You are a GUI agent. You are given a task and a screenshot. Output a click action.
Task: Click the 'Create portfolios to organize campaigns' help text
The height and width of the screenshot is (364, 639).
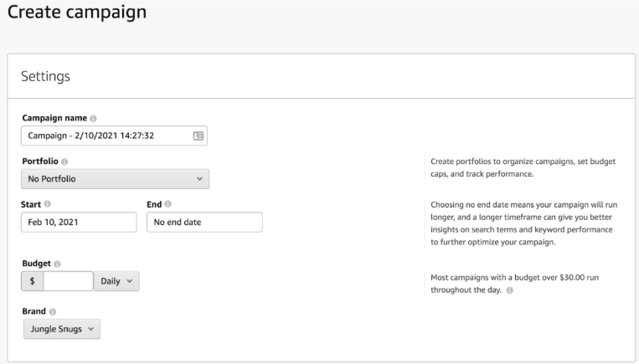pos(523,167)
